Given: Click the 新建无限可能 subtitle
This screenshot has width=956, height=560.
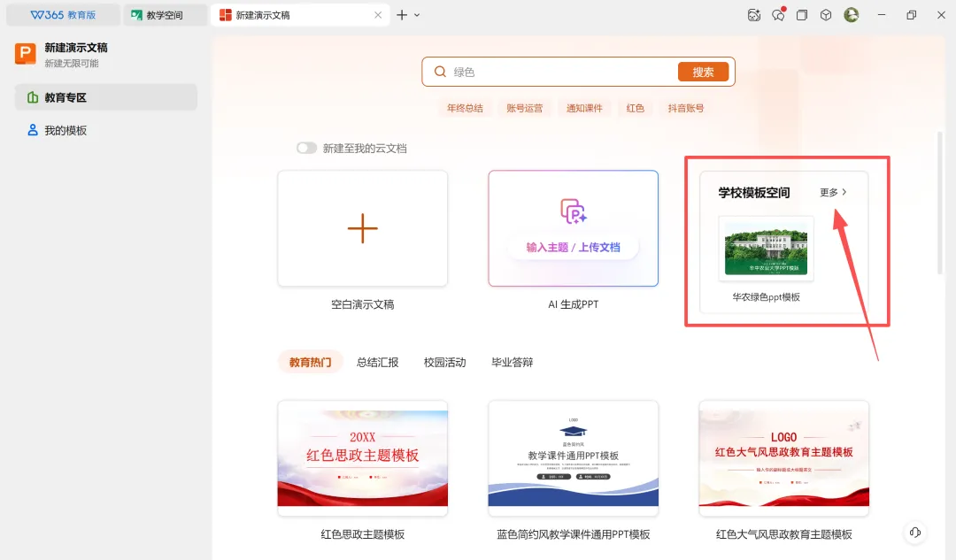Looking at the screenshot, I should (x=72, y=64).
